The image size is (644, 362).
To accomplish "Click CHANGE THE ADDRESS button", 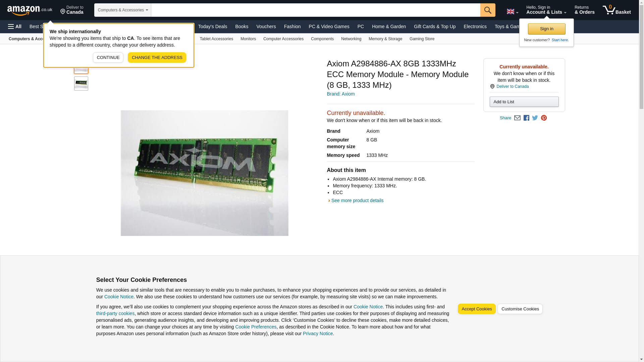I will (x=157, y=57).
